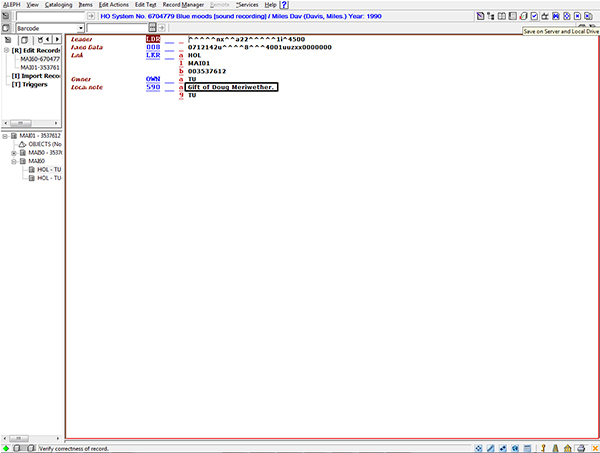This screenshot has width=600, height=453.
Task: Select the [T] Triggers tree item
Action: pos(29,86)
